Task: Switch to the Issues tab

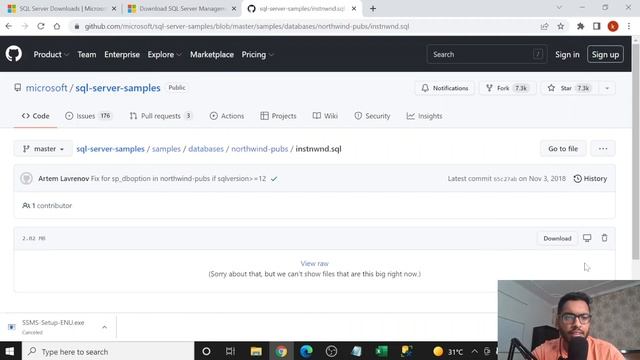Action: [88, 116]
